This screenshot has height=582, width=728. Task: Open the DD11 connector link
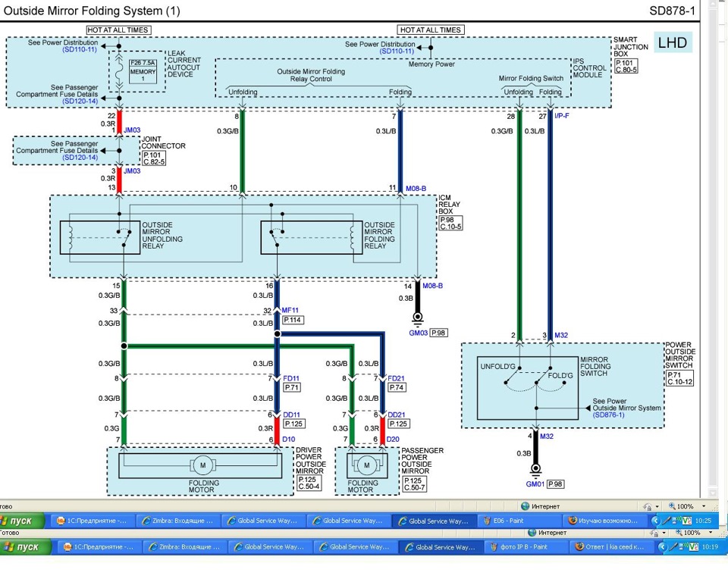point(291,415)
